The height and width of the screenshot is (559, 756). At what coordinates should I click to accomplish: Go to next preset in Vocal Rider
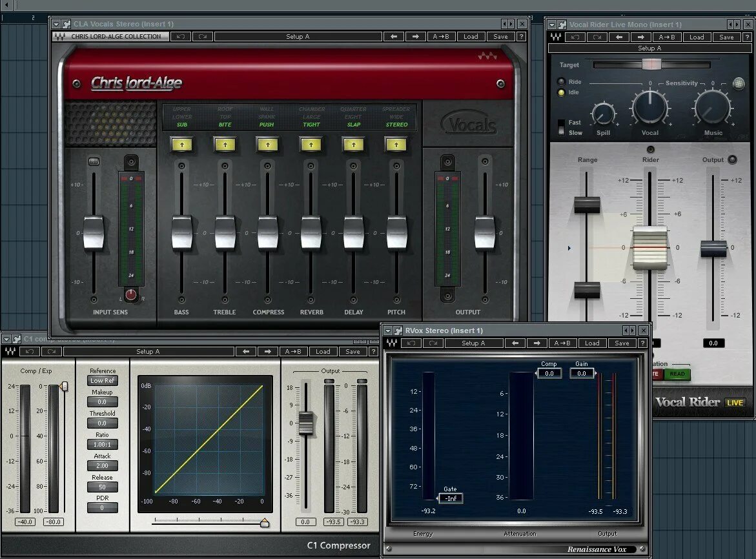641,37
